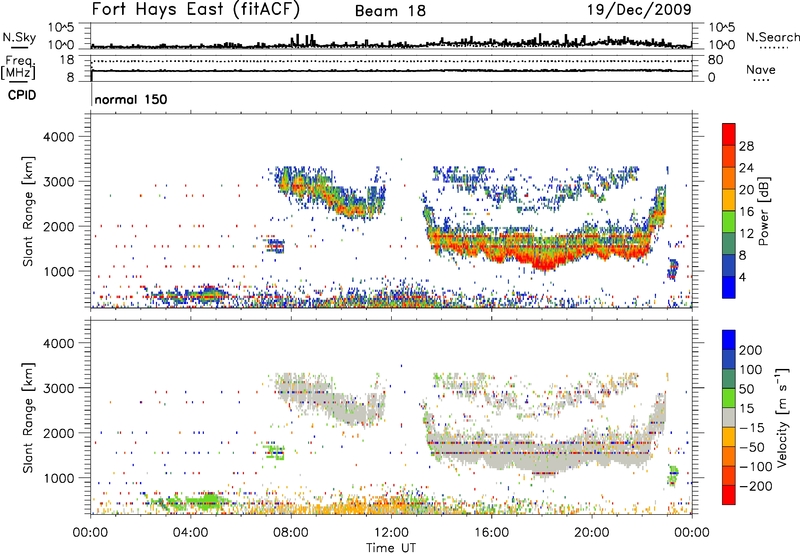This screenshot has width=800, height=554.
Task: Click the "3000" tick of the power panel
Action: (58, 182)
